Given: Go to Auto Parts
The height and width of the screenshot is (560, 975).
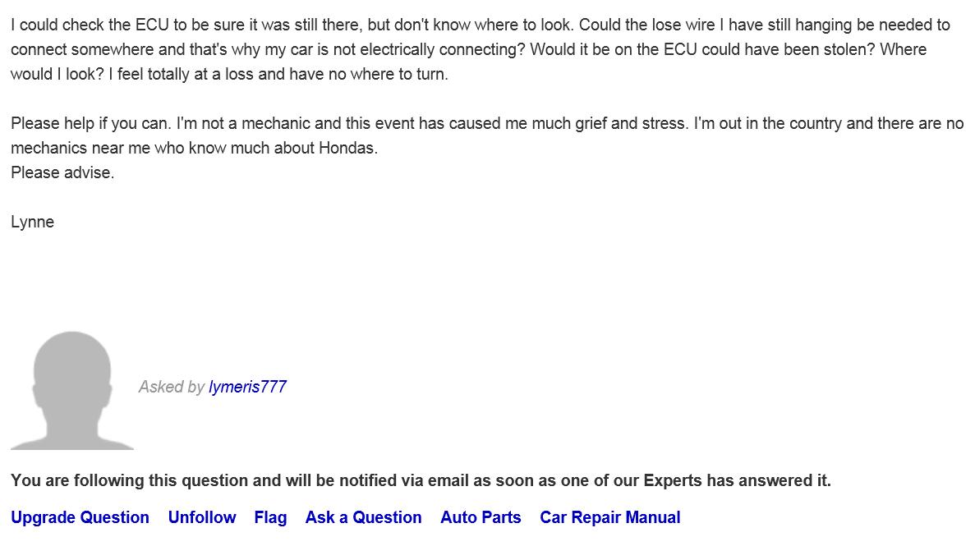Looking at the screenshot, I should coord(481,517).
